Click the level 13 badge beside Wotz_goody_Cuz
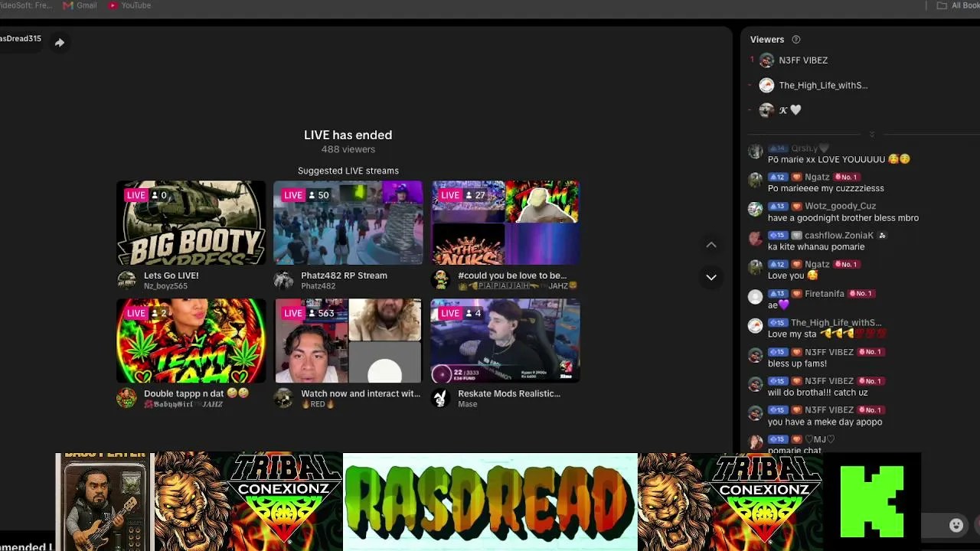980x551 pixels. [x=778, y=207]
